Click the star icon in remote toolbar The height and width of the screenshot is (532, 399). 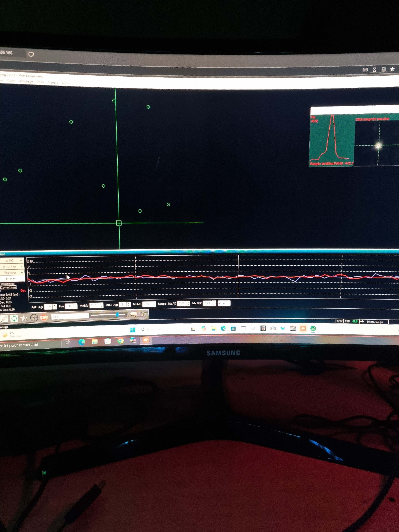(392, 69)
